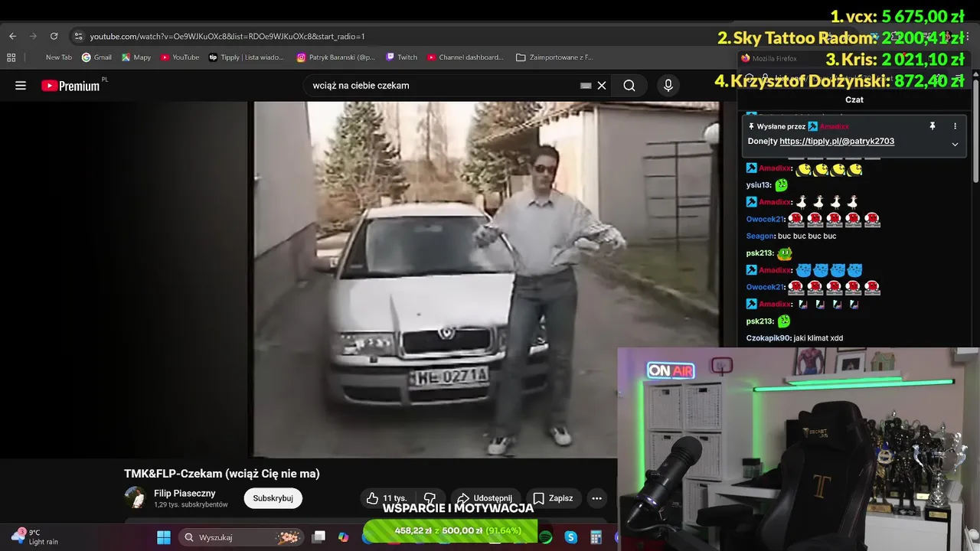This screenshot has height=551, width=980.
Task: Open the apps grid in bookmarks bar
Action: tap(11, 57)
